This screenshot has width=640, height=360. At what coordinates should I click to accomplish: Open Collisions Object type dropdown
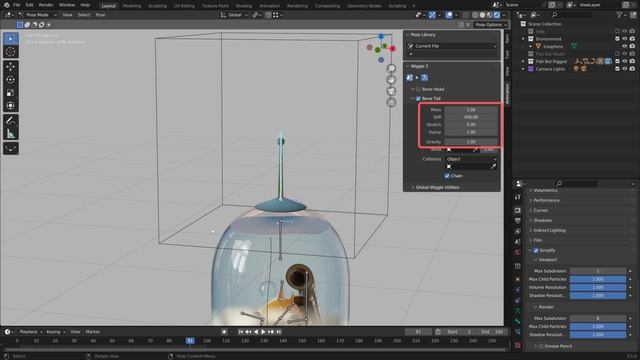(x=471, y=159)
